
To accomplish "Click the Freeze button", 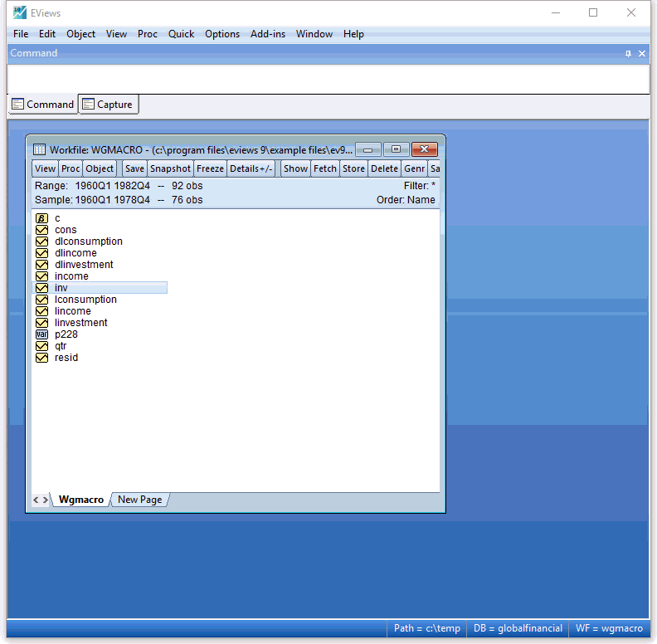I will click(x=210, y=168).
